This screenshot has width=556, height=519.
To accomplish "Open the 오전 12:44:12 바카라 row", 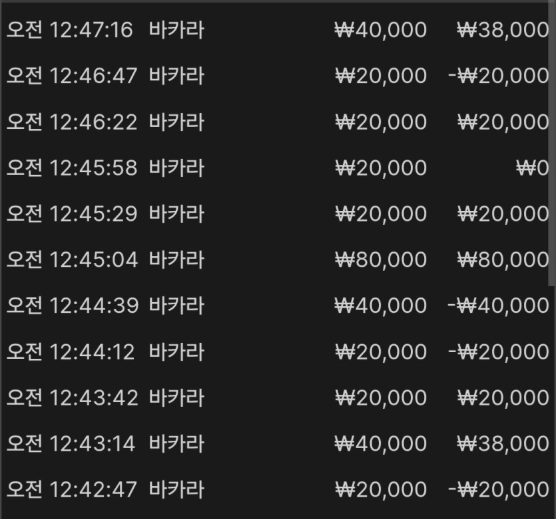I will [x=277, y=352].
